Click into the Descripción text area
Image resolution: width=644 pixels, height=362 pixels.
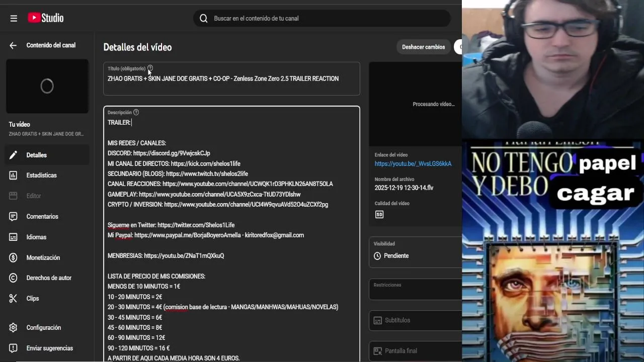[x=231, y=234]
